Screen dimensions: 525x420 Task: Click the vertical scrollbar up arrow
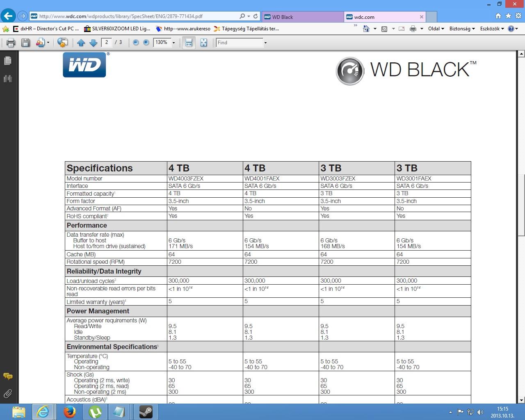(x=521, y=54)
